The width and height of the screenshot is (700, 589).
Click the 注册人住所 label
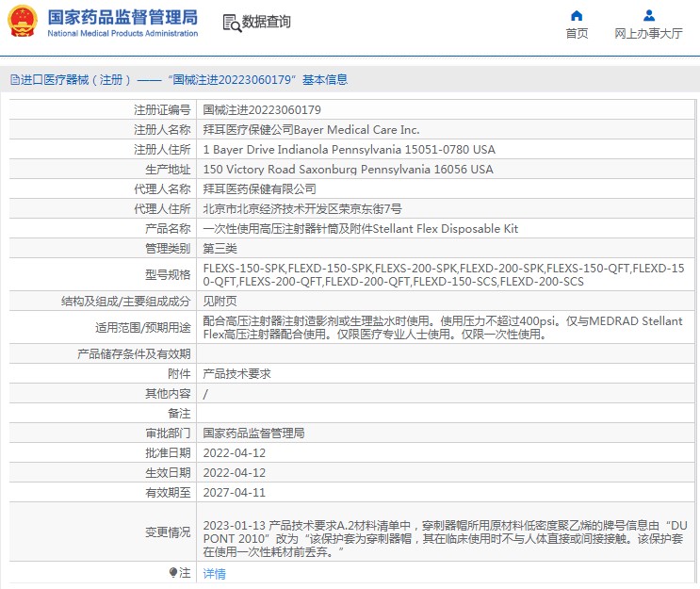[162, 150]
